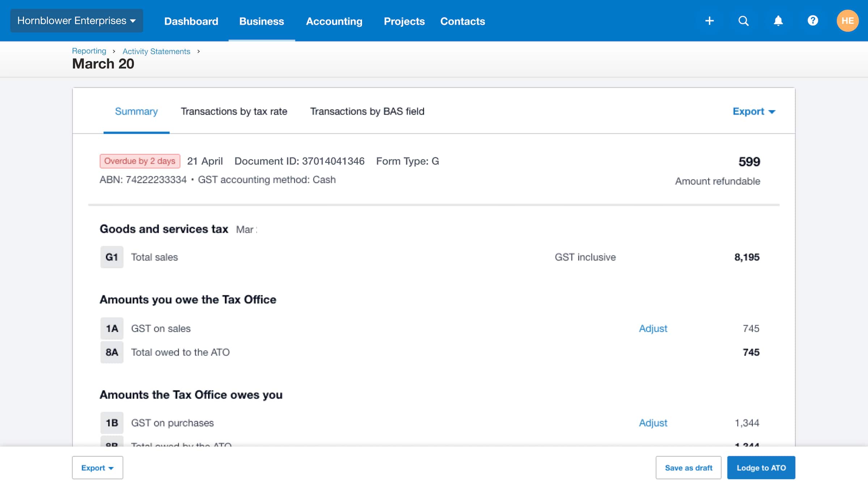Image resolution: width=868 pixels, height=488 pixels.
Task: Go to Contacts
Action: coord(462,21)
